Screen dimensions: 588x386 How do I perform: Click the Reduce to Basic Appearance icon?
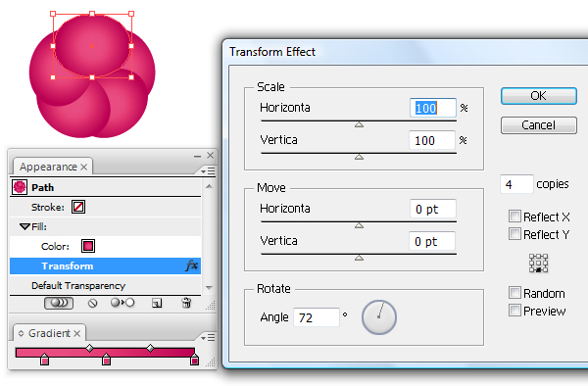pos(122,303)
